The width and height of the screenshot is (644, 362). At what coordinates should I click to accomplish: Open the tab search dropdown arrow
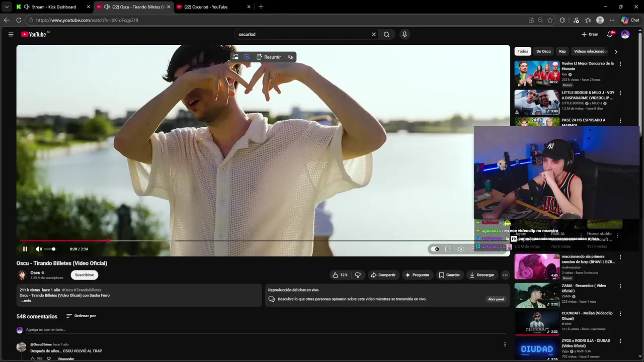click(x=7, y=7)
